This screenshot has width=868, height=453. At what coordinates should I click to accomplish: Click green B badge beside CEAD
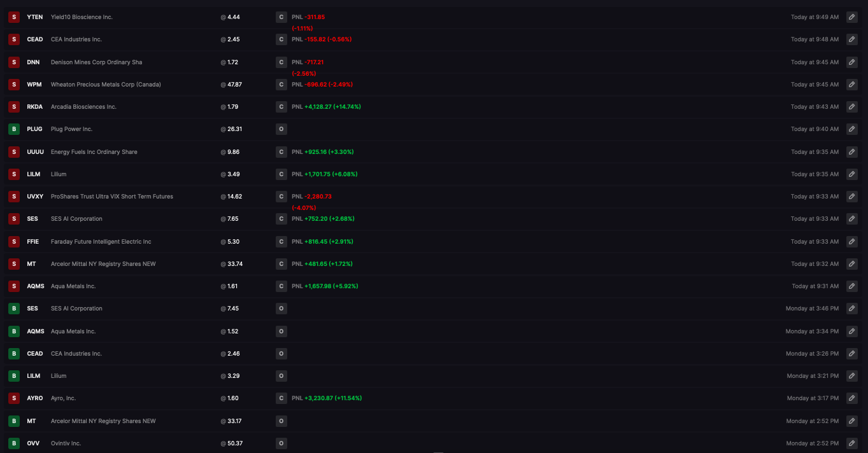point(14,354)
